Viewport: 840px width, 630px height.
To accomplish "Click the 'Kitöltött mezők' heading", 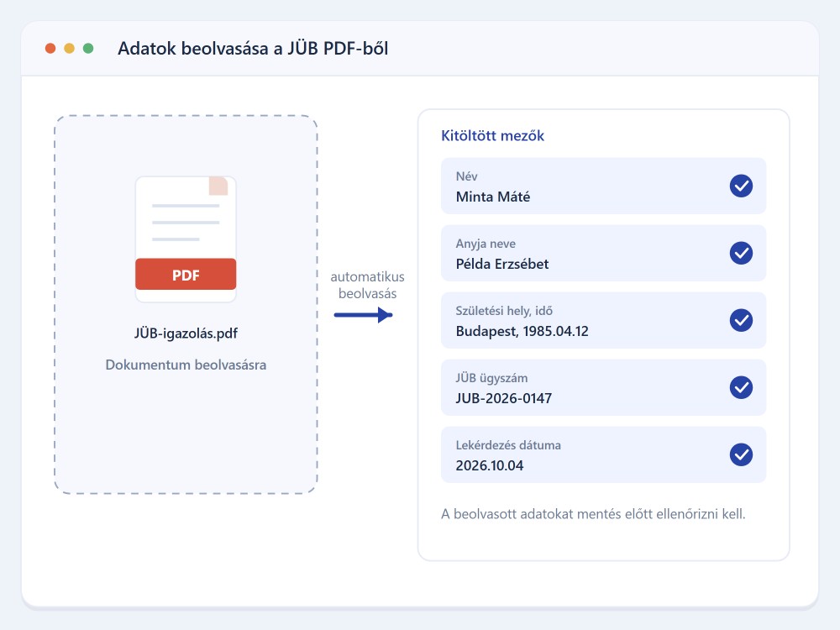I will coord(492,135).
